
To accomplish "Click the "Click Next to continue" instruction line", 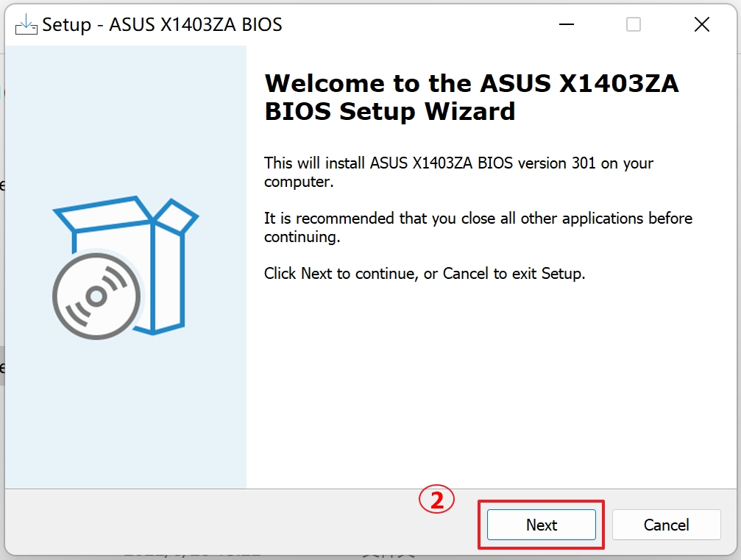I will click(x=425, y=274).
